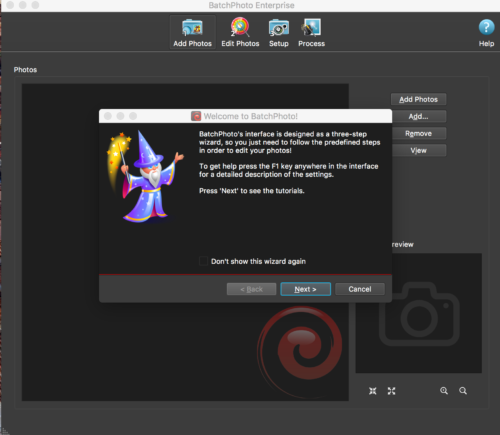Zoom in on the preview
The image size is (500, 435).
click(444, 391)
